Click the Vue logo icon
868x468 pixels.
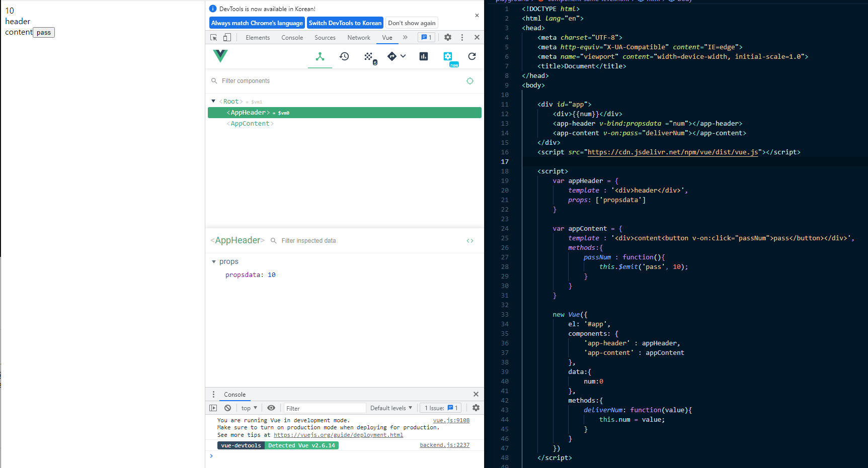(220, 56)
